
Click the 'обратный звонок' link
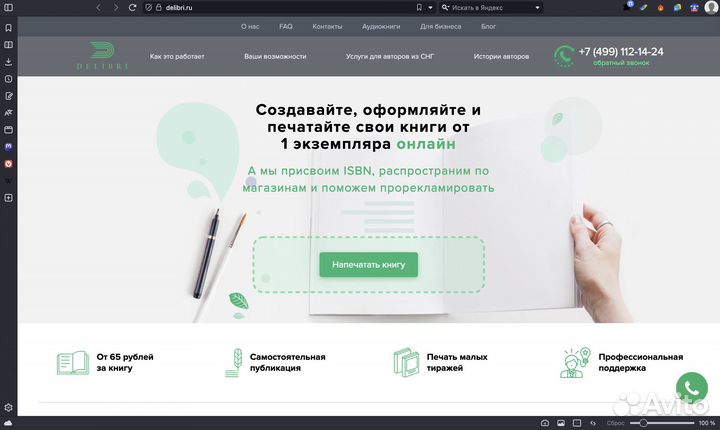pyautogui.click(x=621, y=63)
